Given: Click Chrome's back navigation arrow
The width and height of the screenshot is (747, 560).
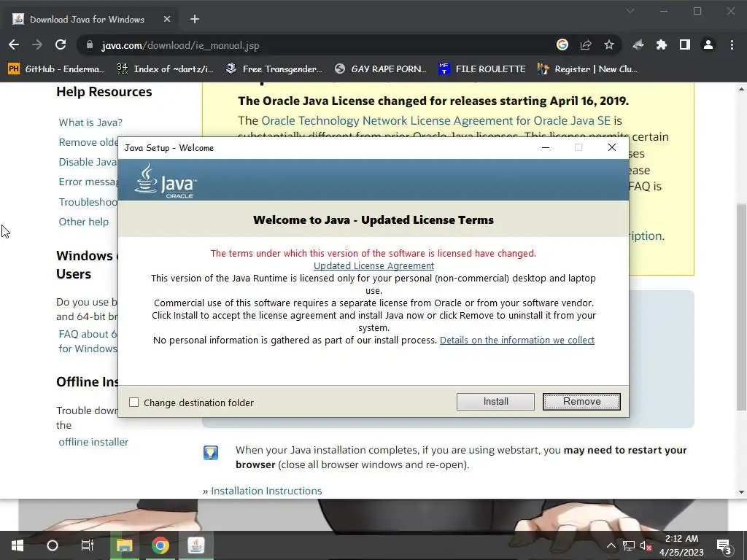Looking at the screenshot, I should point(14,45).
